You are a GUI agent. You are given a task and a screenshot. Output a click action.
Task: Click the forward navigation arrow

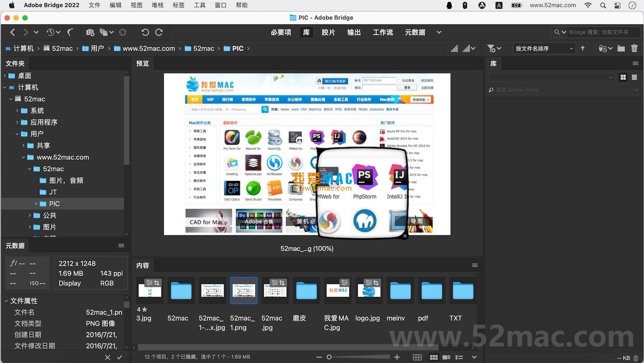26,32
